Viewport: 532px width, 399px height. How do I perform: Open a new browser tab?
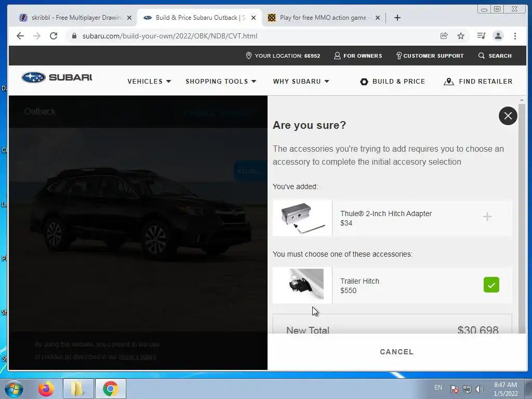coord(397,18)
